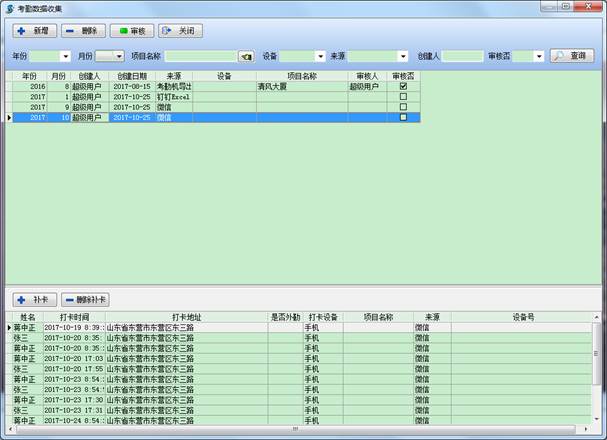Select the 2017 month 9 微信 row

(150, 107)
